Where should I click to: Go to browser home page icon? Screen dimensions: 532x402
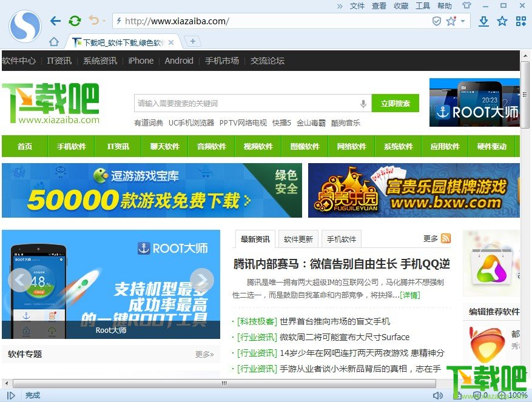tap(53, 42)
